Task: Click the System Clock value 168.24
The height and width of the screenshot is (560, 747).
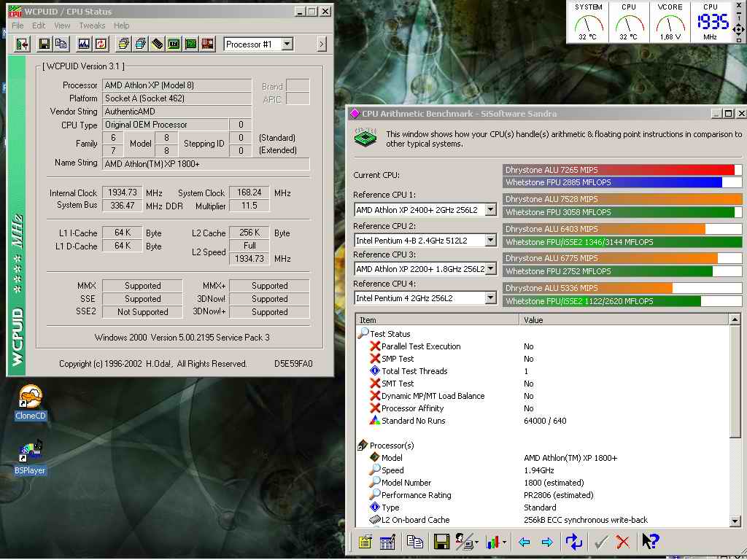Action: (249, 192)
